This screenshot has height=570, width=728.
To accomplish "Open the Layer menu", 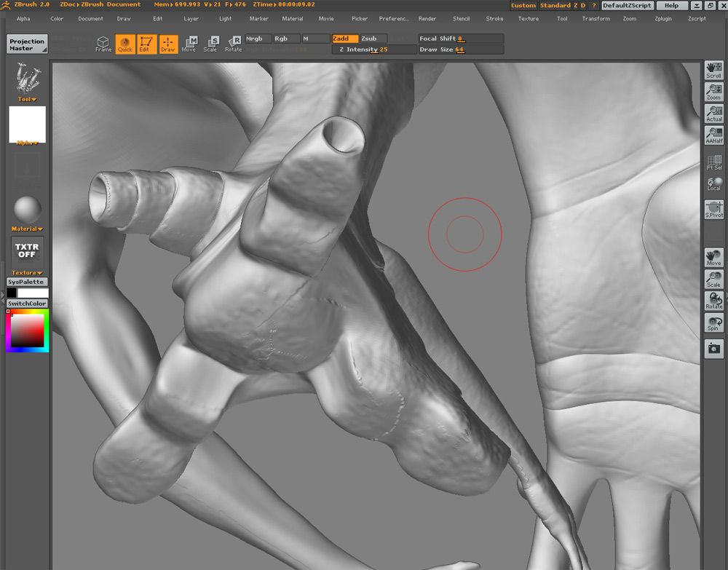I will point(191,19).
